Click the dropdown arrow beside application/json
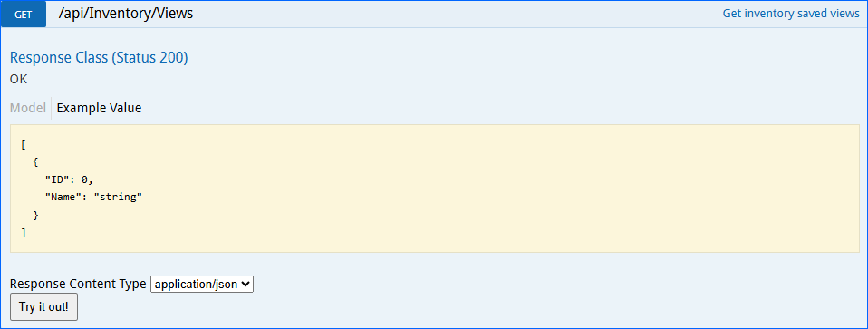This screenshot has width=868, height=329. tap(246, 285)
